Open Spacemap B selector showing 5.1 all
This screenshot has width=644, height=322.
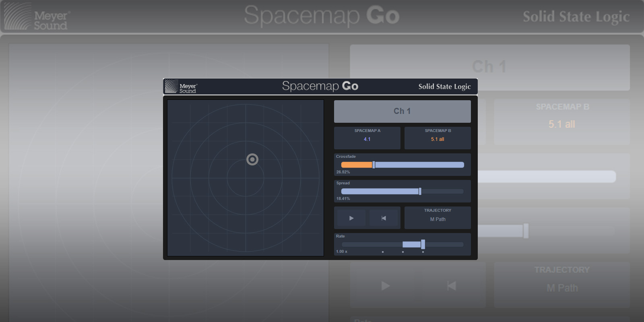point(438,138)
